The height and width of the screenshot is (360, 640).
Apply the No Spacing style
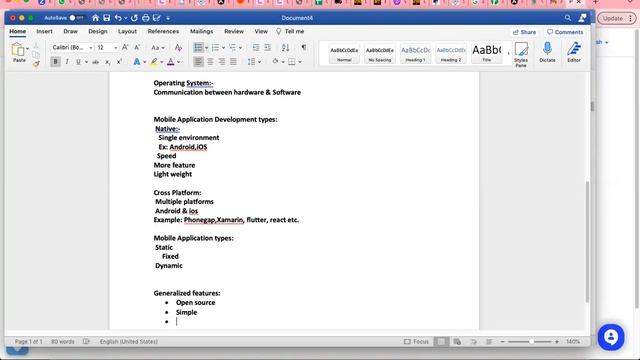(x=380, y=53)
